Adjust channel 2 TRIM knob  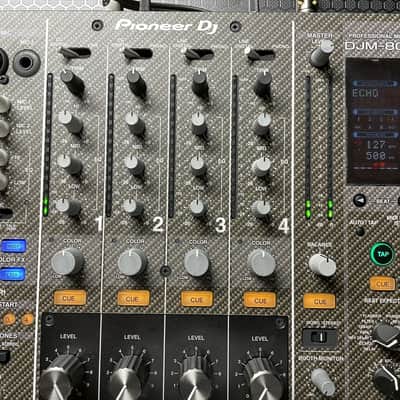(136, 84)
